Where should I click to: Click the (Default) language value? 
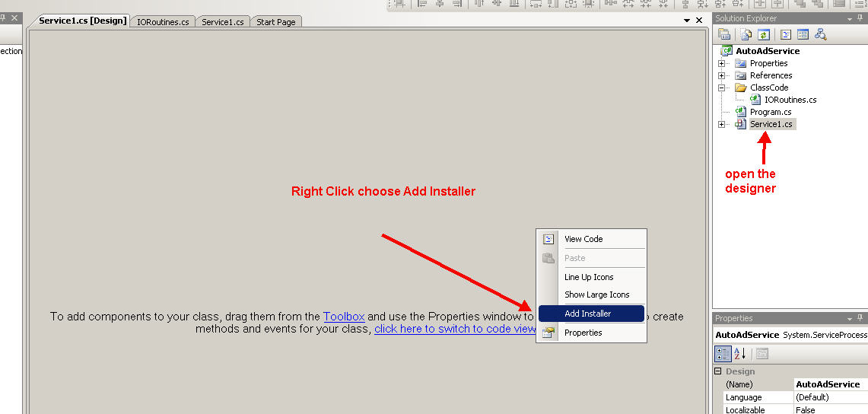pos(831,397)
